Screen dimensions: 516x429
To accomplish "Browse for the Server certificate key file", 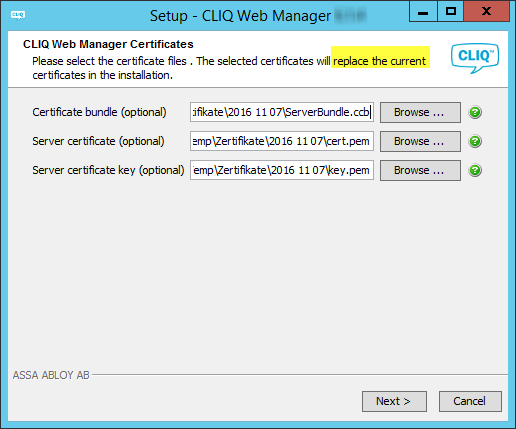I will click(420, 170).
